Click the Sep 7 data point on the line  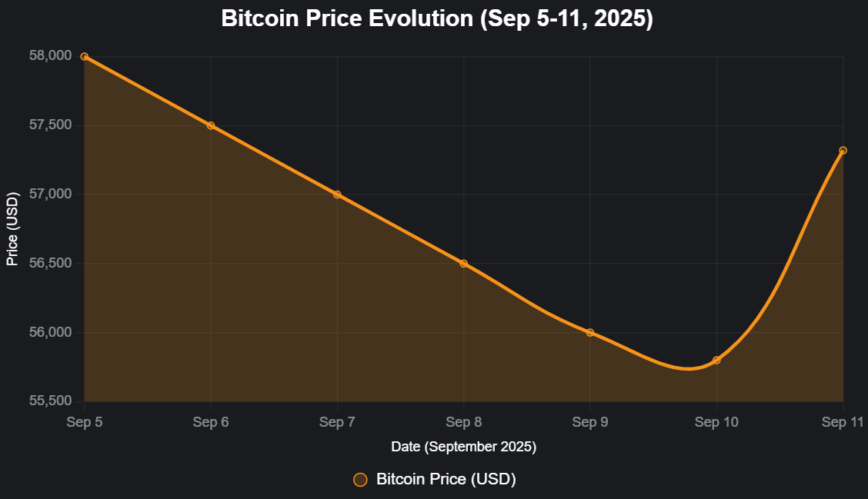pos(337,195)
